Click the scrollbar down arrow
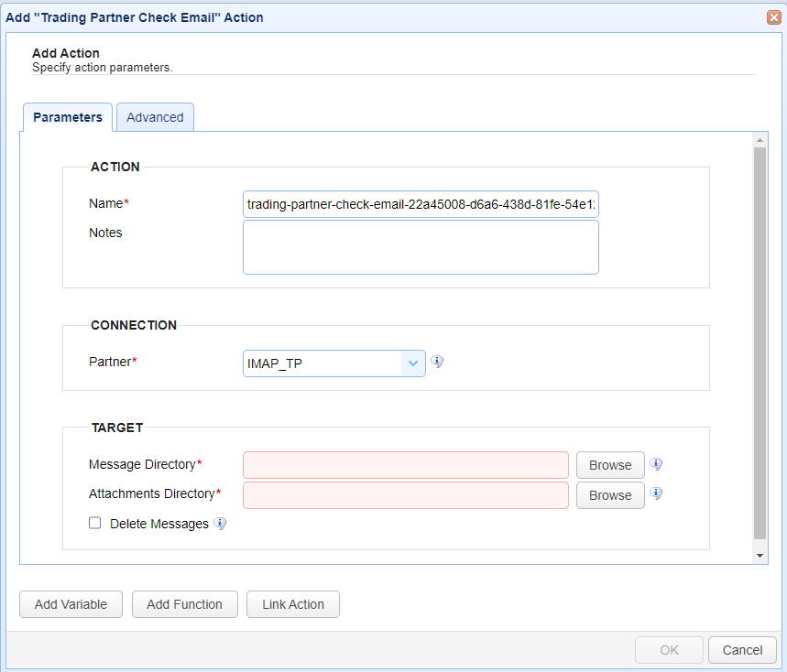 760,556
